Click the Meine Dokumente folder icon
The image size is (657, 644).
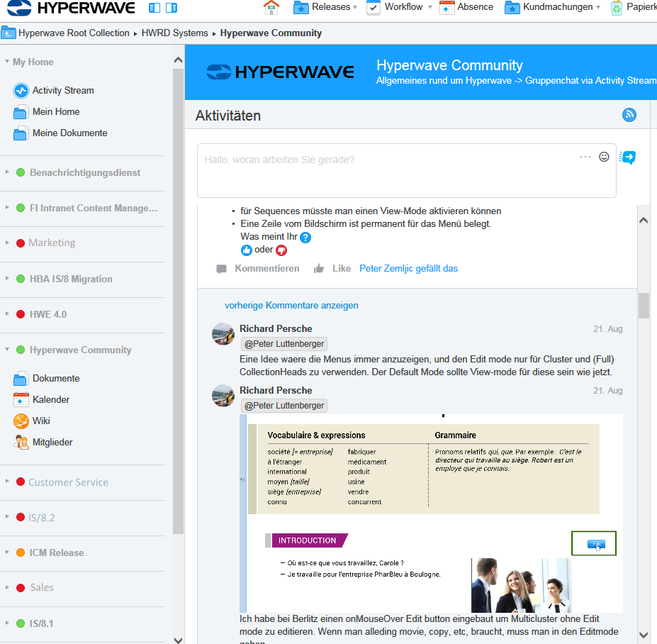21,133
